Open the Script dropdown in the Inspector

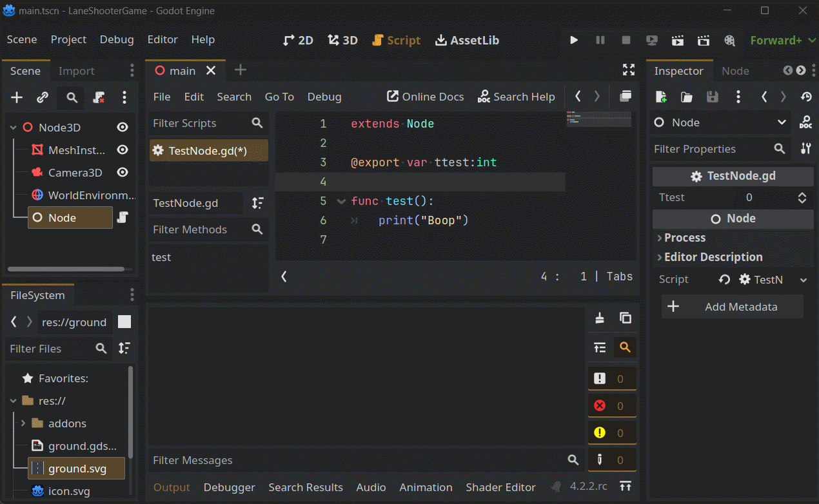point(803,279)
